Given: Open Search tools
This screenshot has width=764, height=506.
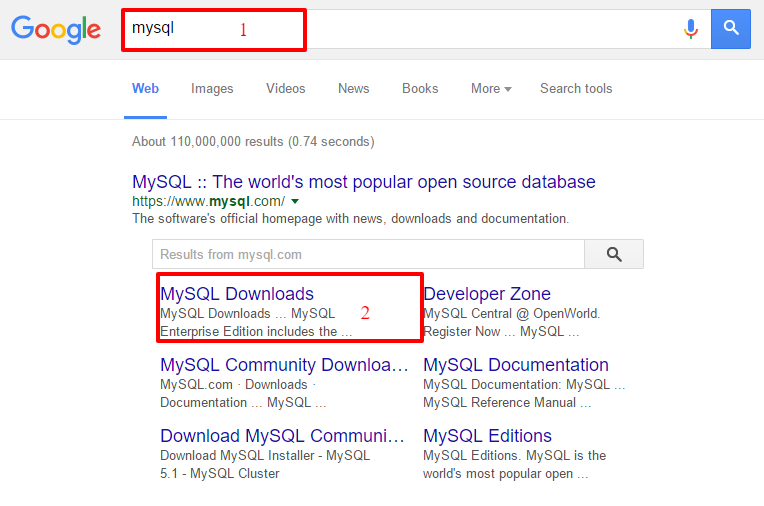Looking at the screenshot, I should 576,89.
